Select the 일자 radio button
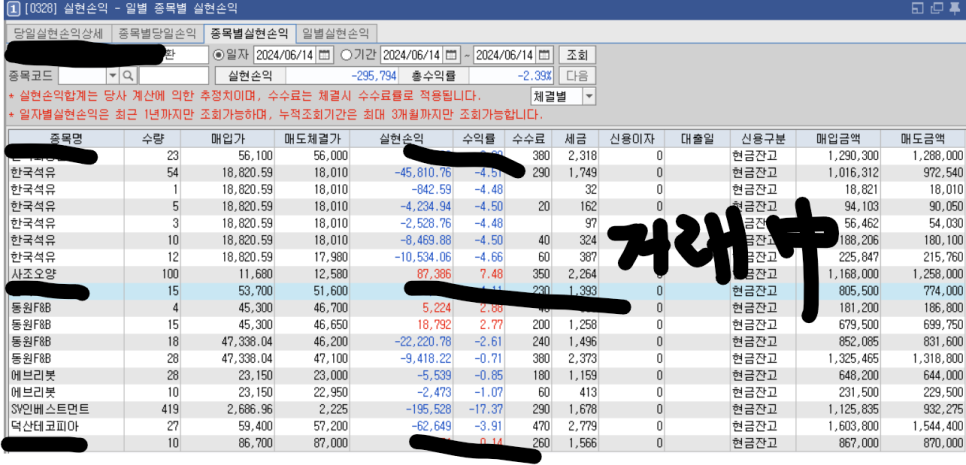This screenshot has width=966, height=465. pyautogui.click(x=218, y=55)
